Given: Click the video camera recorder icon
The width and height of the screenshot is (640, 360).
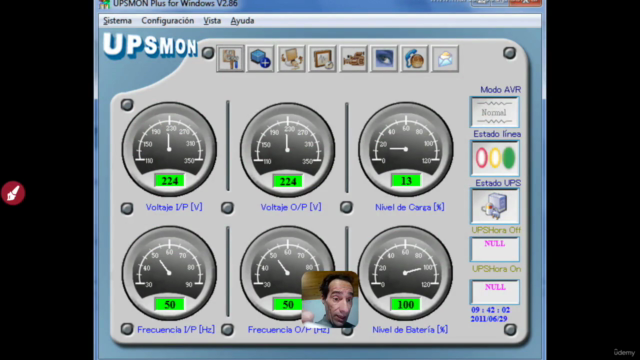Looking at the screenshot, I should (x=353, y=59).
